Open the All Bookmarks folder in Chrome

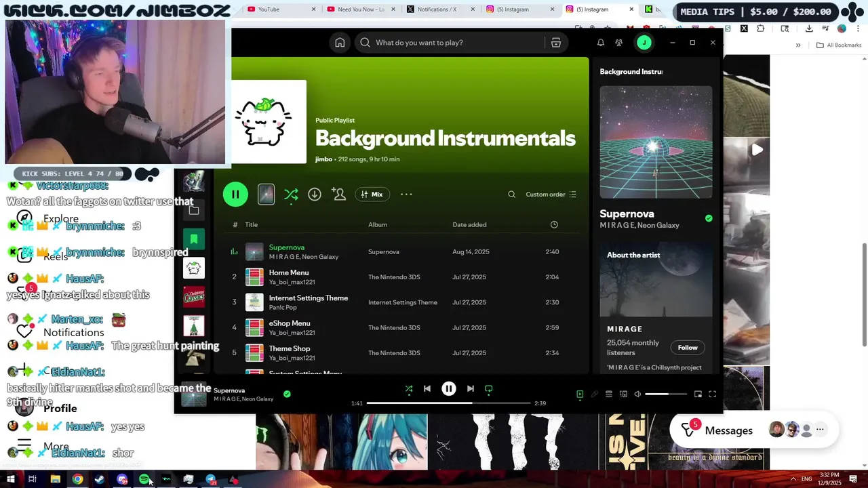tap(839, 45)
